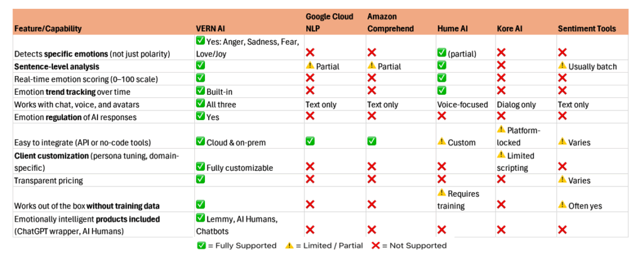644x255 pixels.
Task: Click Amazon Comprehend's green check for easy integration
Action: (x=372, y=142)
